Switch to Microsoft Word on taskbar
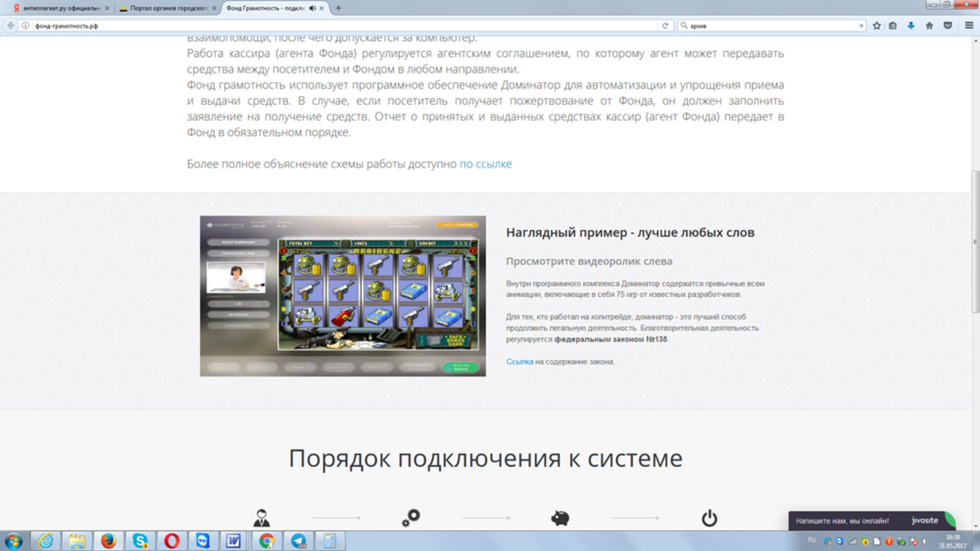The width and height of the screenshot is (980, 551). (234, 541)
